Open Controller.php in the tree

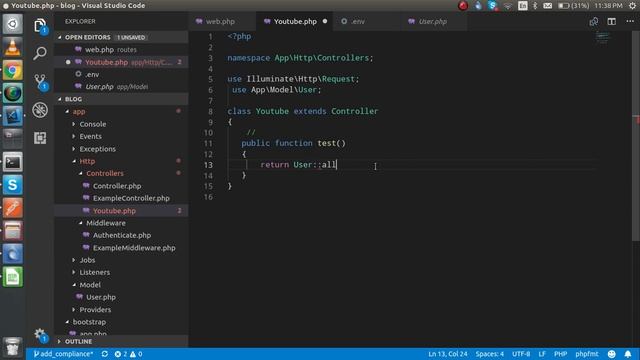[x=117, y=186]
